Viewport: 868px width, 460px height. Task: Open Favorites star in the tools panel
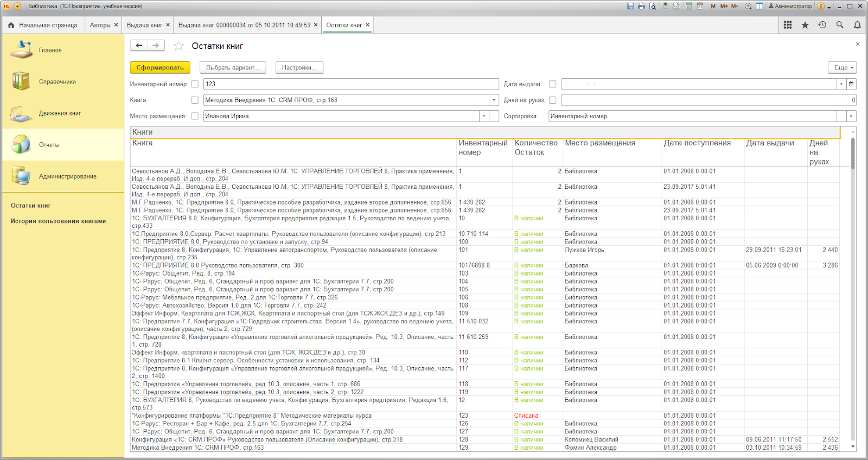805,25
